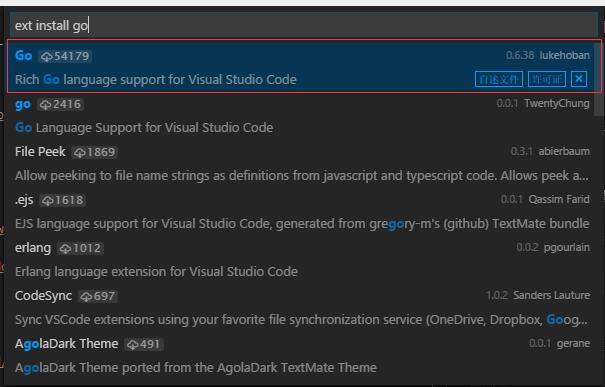
Task: Click the 'ext install go' command input field
Action: [x=304, y=25]
